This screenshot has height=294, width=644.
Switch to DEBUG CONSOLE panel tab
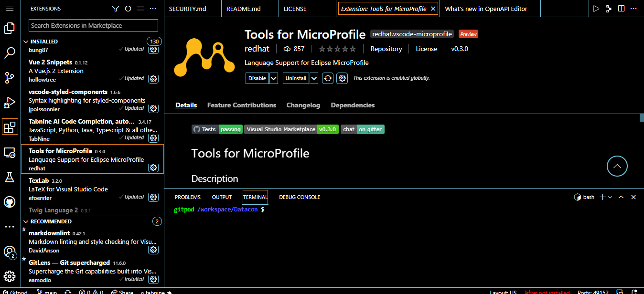300,197
